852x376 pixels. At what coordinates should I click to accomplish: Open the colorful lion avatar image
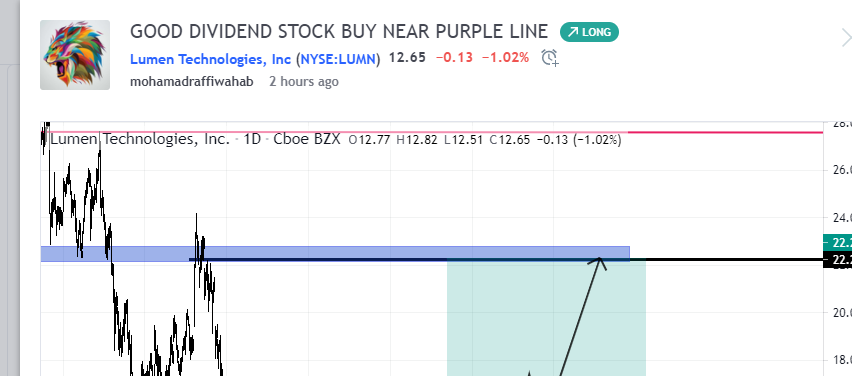pos(75,55)
